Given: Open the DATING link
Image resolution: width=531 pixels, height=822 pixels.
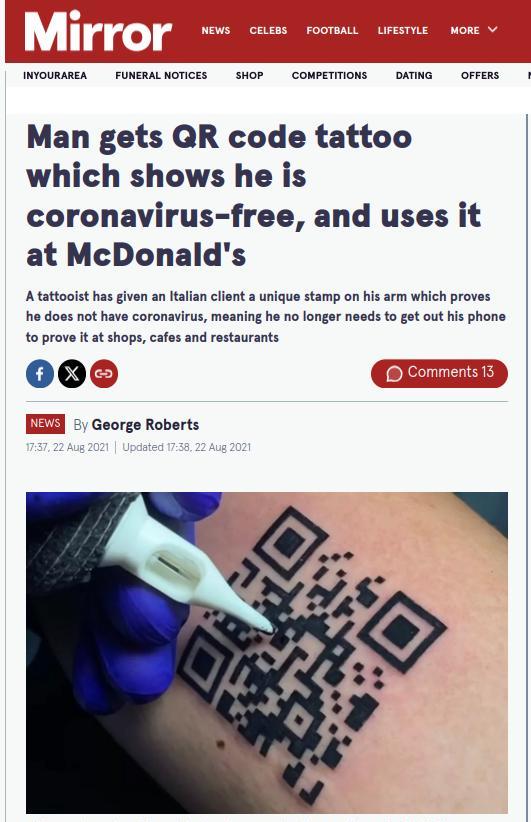Looking at the screenshot, I should coord(414,75).
